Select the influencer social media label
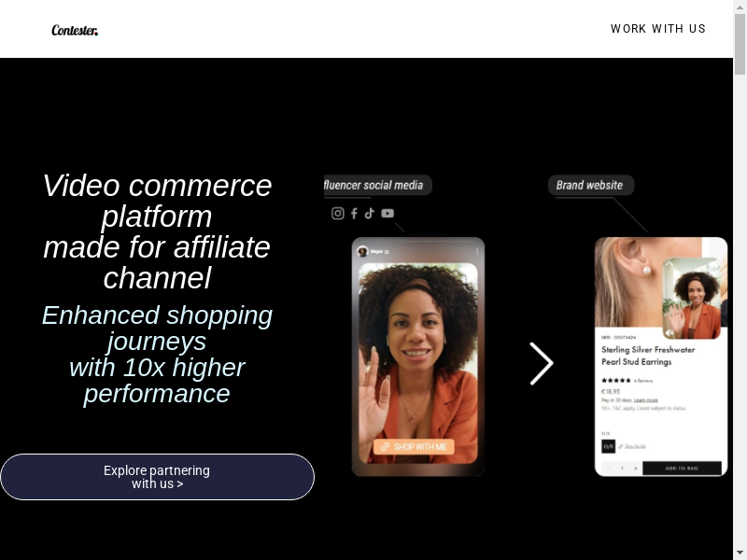 pyautogui.click(x=378, y=185)
